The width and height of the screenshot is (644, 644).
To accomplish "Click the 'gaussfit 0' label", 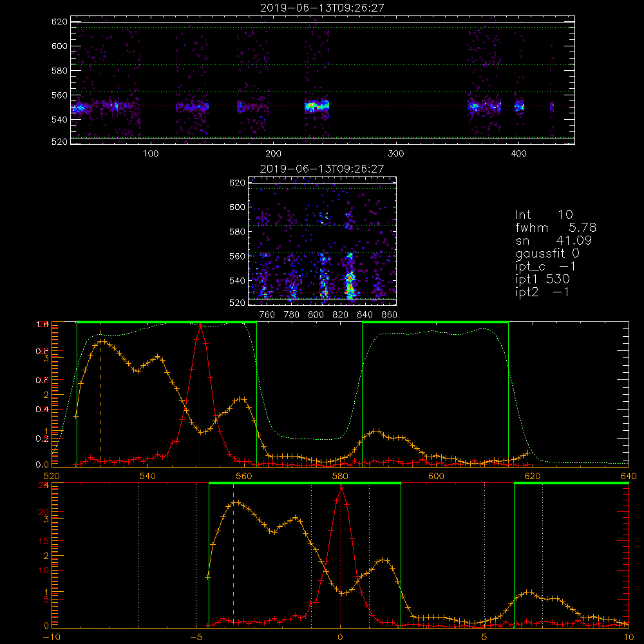I will [x=547, y=254].
